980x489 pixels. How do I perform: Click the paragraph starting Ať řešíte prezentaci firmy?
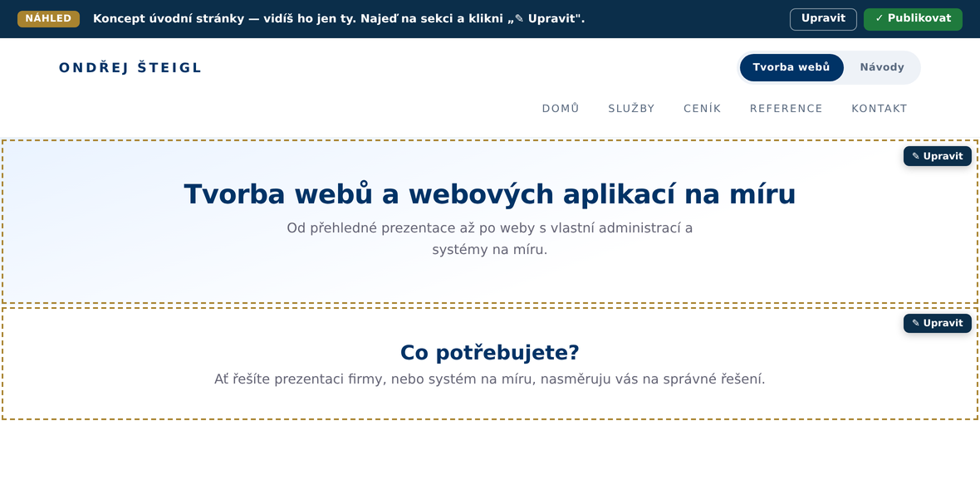490,379
